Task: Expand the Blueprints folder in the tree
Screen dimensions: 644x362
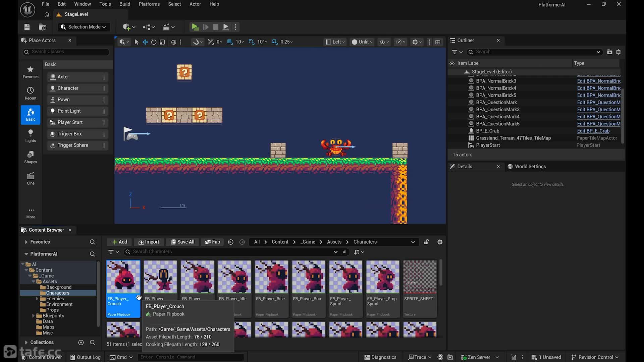Action: pos(33,316)
